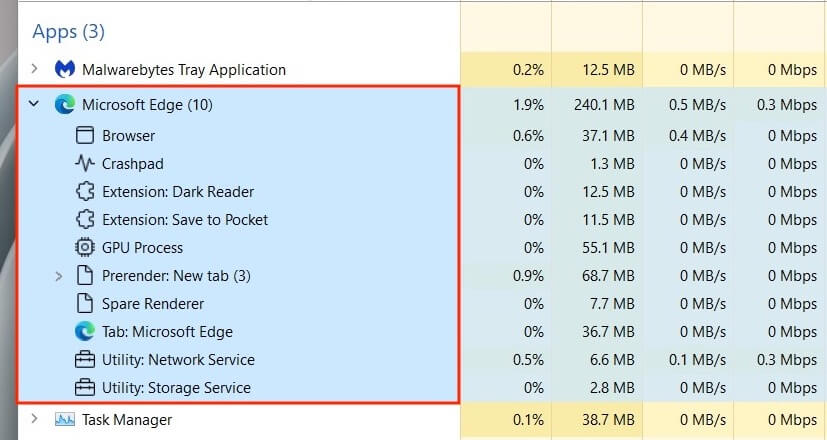Screen dimensions: 827x440
Task: Collapse the Microsoft Edge process group
Action: click(35, 104)
